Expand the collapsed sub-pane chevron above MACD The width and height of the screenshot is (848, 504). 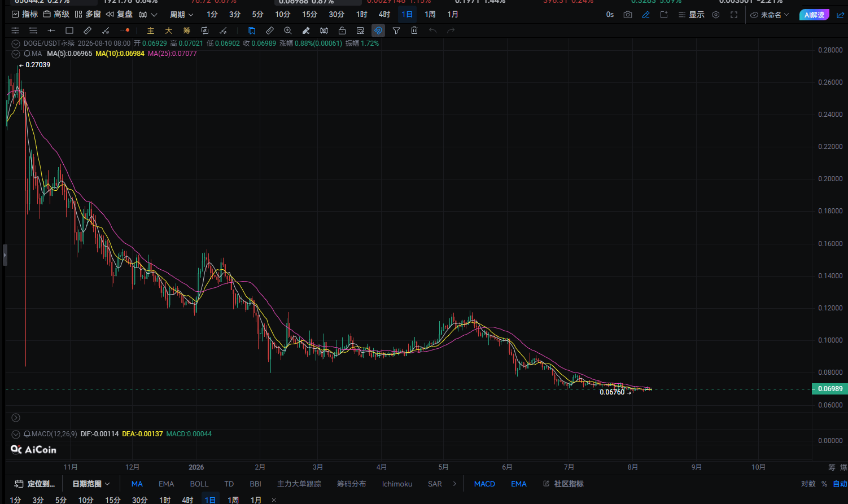16,418
